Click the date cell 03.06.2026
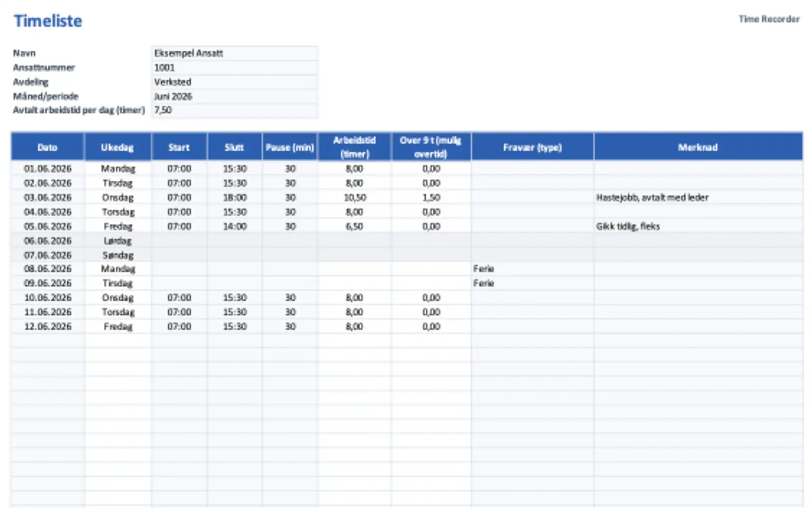812x508 pixels. coord(48,198)
